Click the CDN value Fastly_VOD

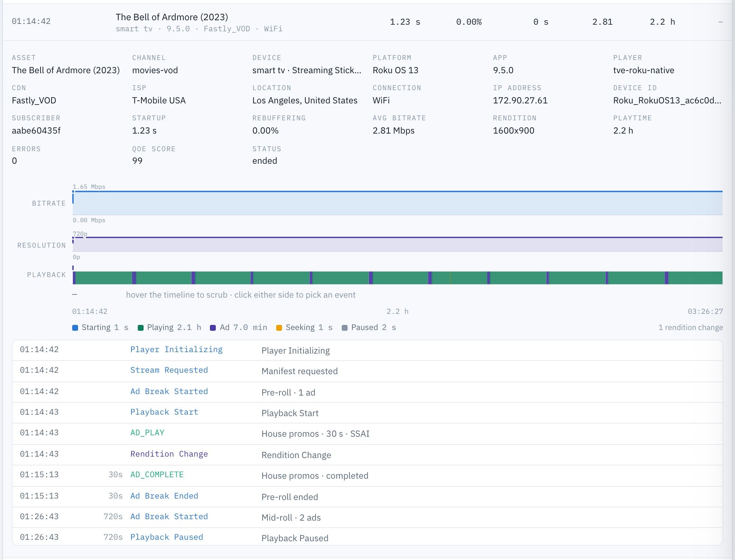pos(34,100)
